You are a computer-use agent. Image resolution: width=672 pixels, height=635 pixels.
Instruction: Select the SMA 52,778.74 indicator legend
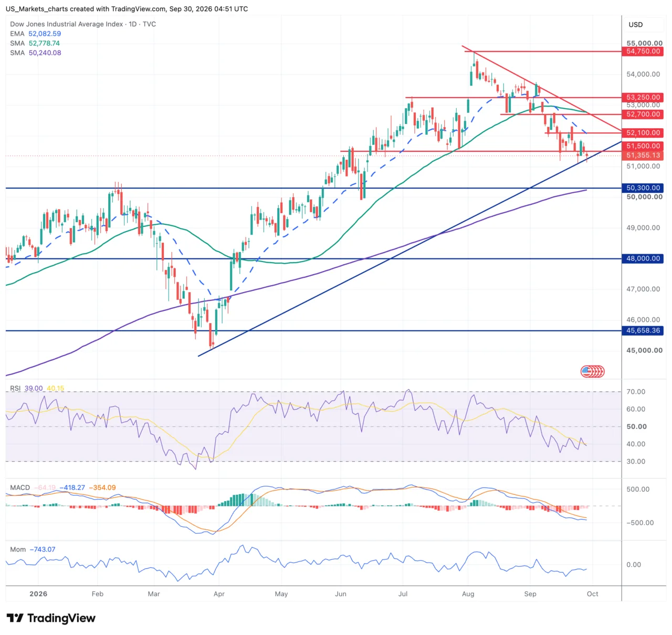tap(35, 43)
